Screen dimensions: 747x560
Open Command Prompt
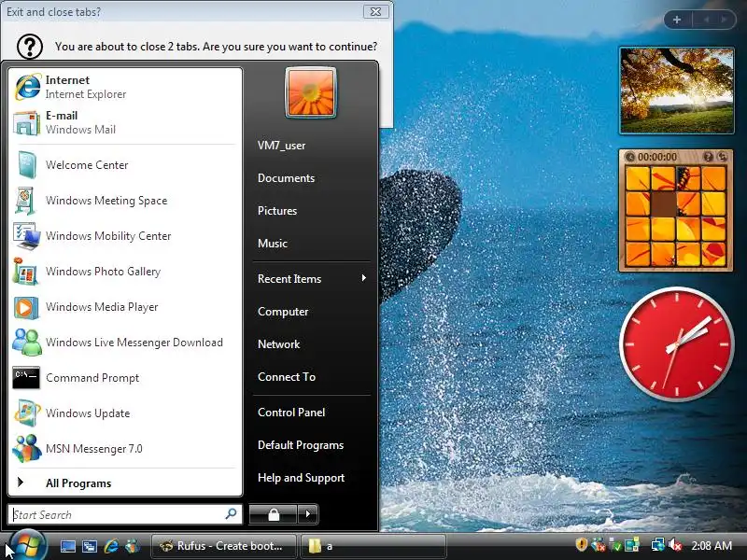[125, 378]
